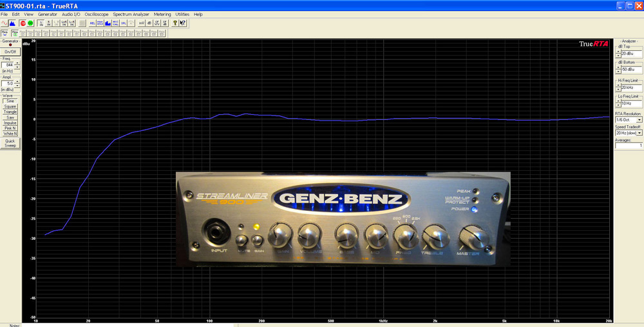Click the CF V/V toolbar icon
The height and width of the screenshot is (327, 644).
[x=157, y=23]
